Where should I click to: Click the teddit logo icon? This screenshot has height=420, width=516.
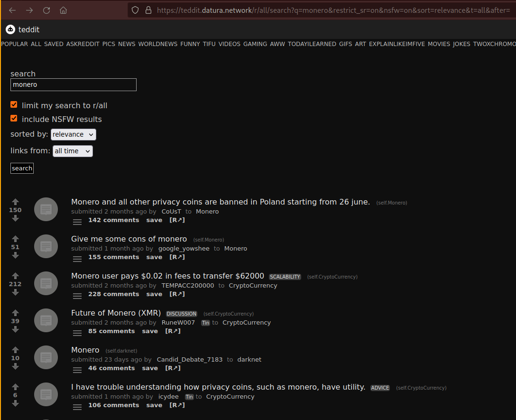click(x=10, y=29)
